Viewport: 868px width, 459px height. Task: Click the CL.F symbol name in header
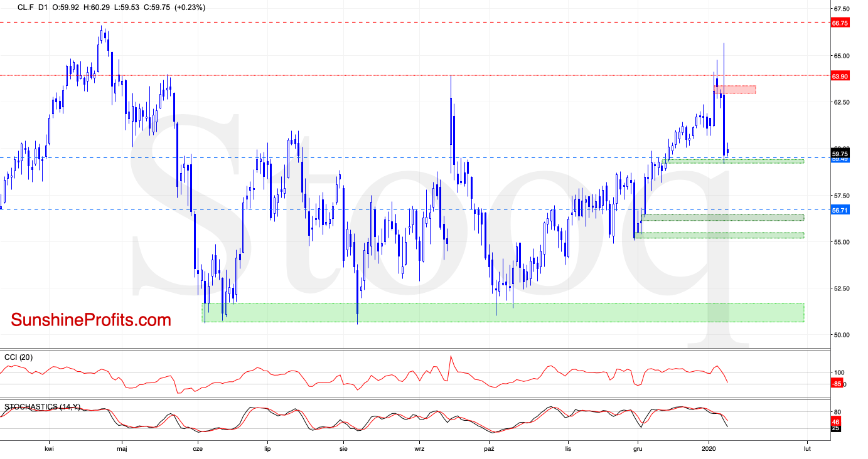[x=27, y=8]
